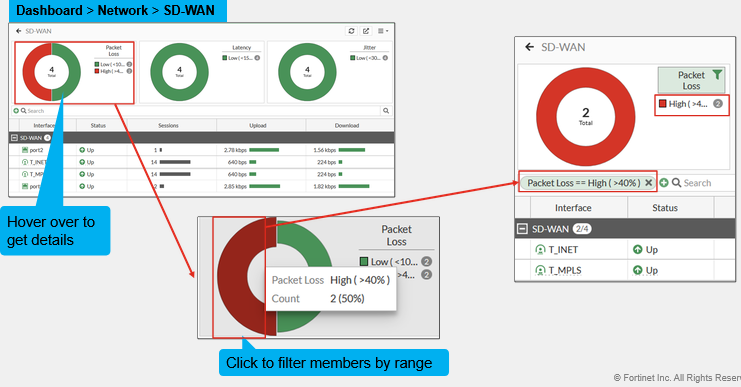Click the Low jitter legend entry

(369, 58)
